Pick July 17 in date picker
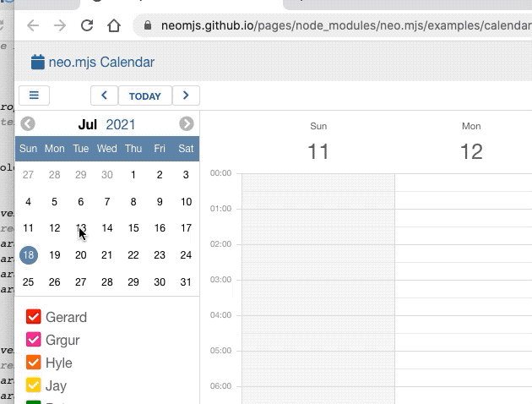 186,228
